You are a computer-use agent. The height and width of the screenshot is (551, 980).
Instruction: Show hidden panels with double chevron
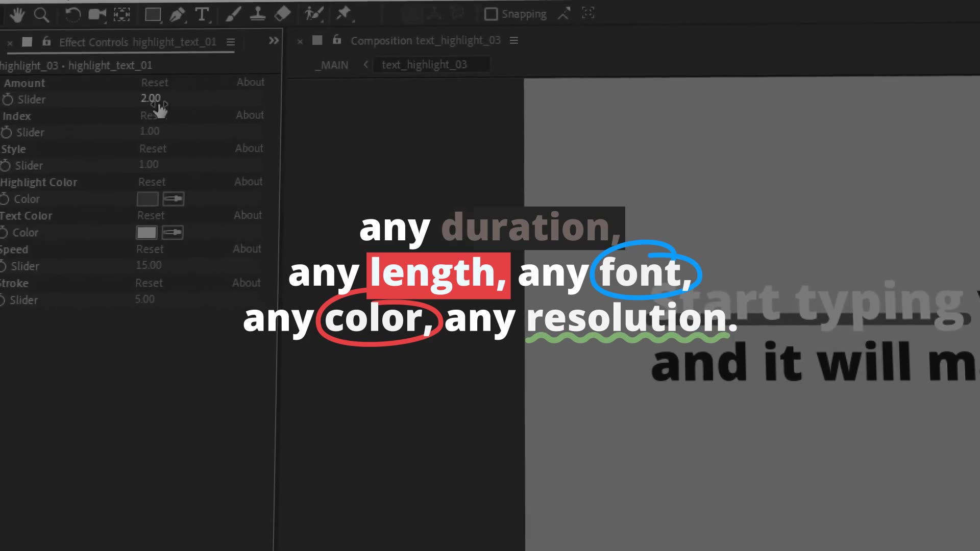click(274, 40)
